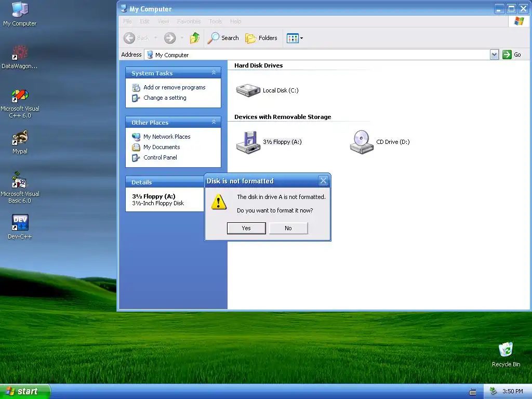The image size is (532, 399).
Task: Click the Back navigation button
Action: click(x=137, y=38)
